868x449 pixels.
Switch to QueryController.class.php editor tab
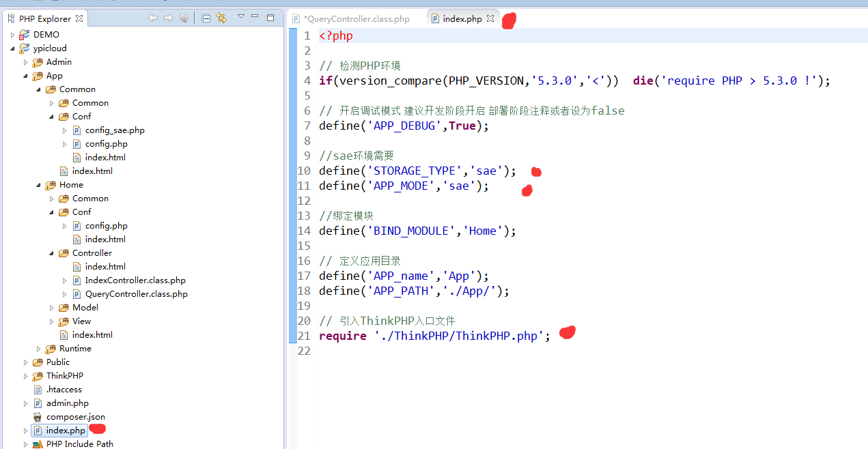pyautogui.click(x=356, y=19)
